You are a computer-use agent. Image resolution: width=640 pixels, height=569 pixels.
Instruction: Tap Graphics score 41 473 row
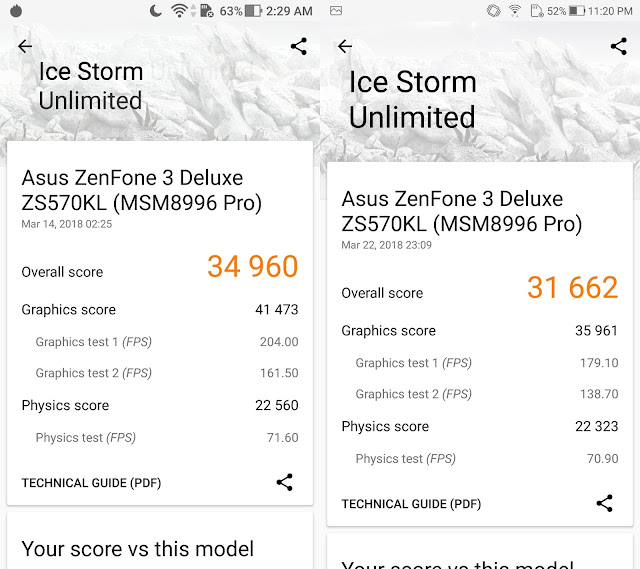160,310
